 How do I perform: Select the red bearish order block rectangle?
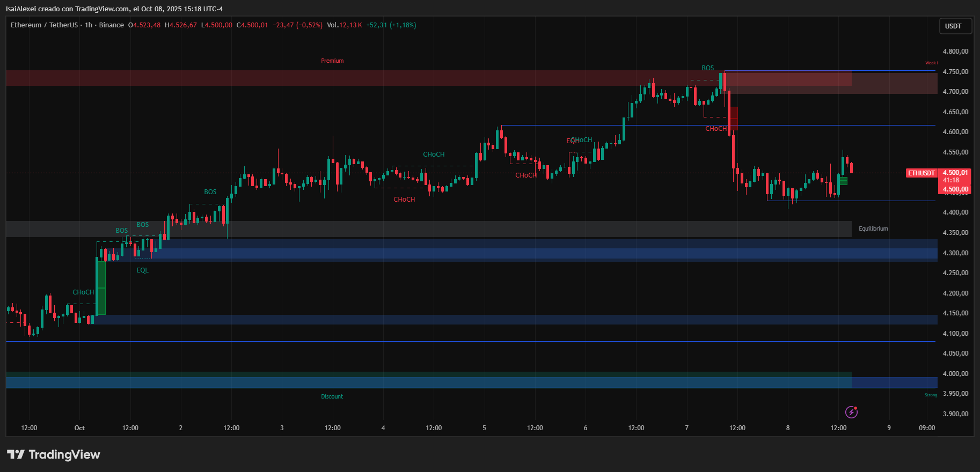point(733,119)
